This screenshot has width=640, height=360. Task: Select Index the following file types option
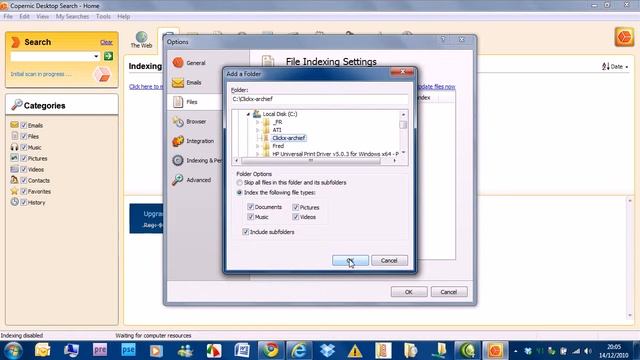pos(240,192)
